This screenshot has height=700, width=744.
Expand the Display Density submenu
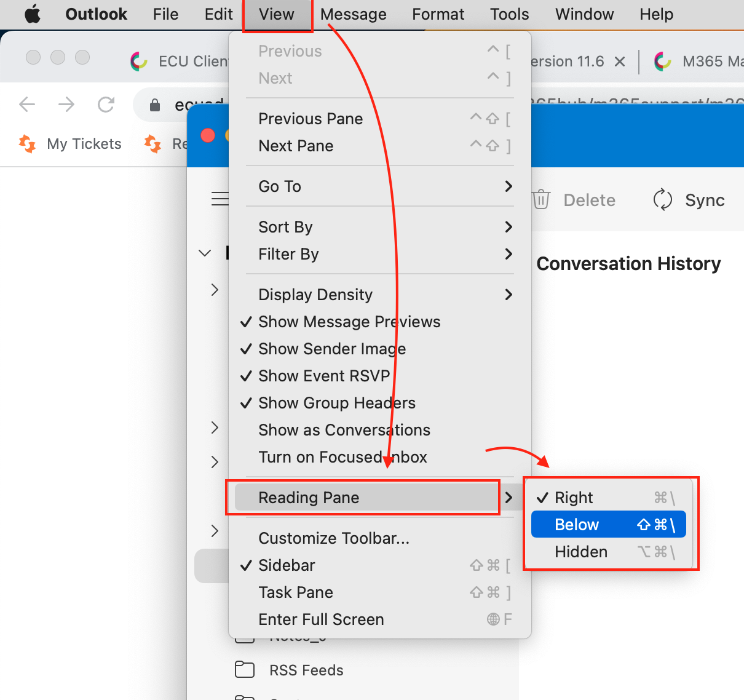coord(379,295)
